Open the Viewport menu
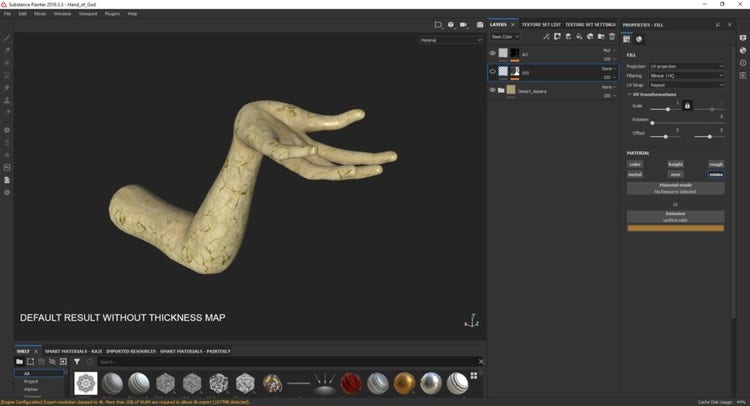 pyautogui.click(x=89, y=13)
